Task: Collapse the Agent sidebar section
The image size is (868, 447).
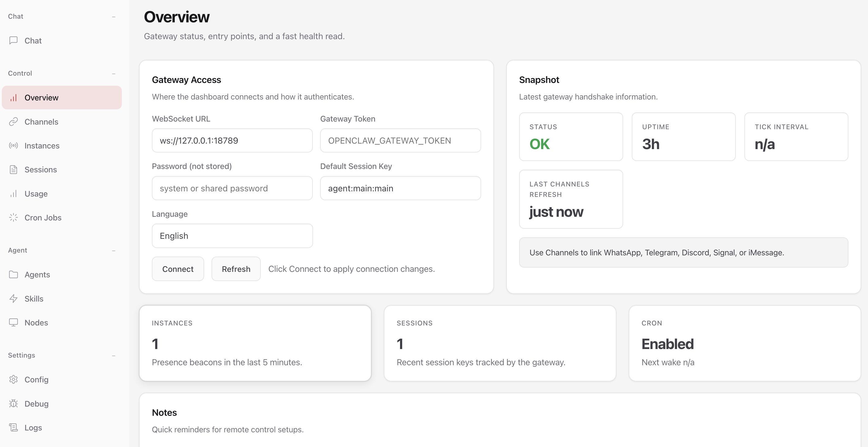Action: (114, 250)
